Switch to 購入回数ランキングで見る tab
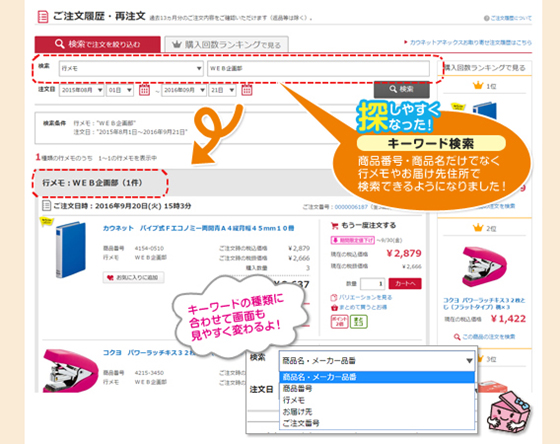This screenshot has height=444, width=560. pyautogui.click(x=226, y=45)
